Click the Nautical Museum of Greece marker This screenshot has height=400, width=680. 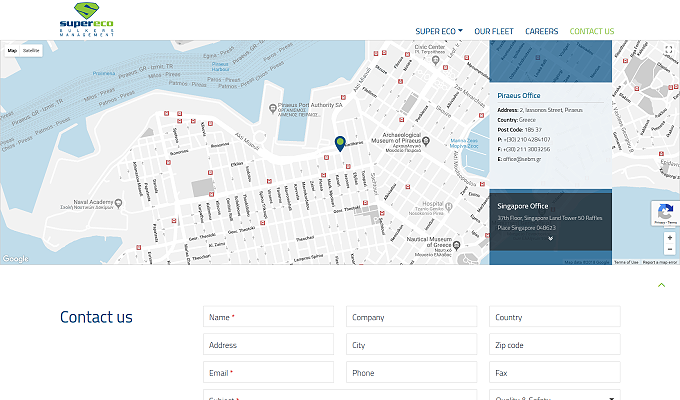point(456,246)
